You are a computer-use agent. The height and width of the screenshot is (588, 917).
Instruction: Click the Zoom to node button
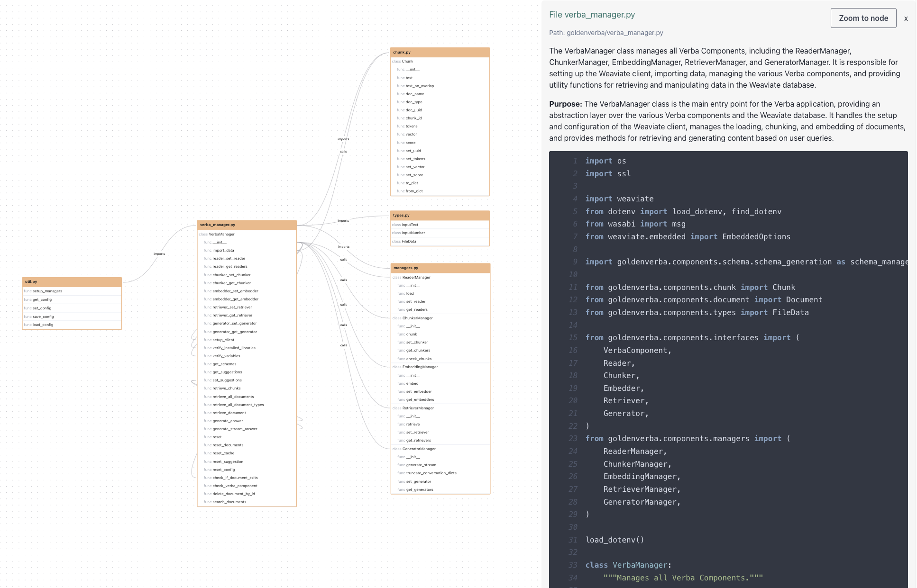point(863,18)
